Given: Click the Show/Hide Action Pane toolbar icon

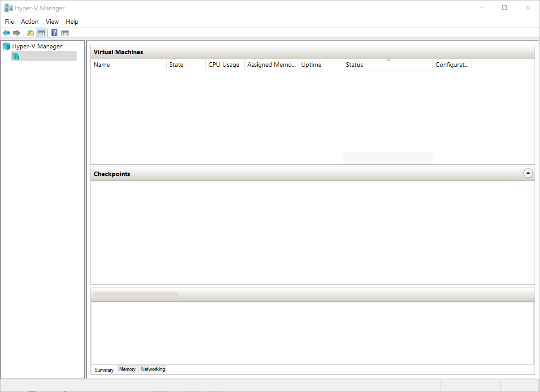Looking at the screenshot, I should tap(65, 32).
